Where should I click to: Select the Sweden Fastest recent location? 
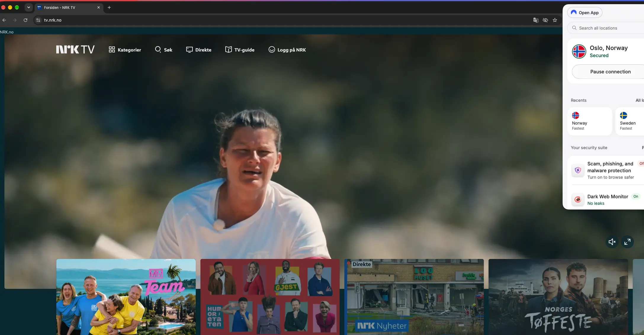(630, 122)
